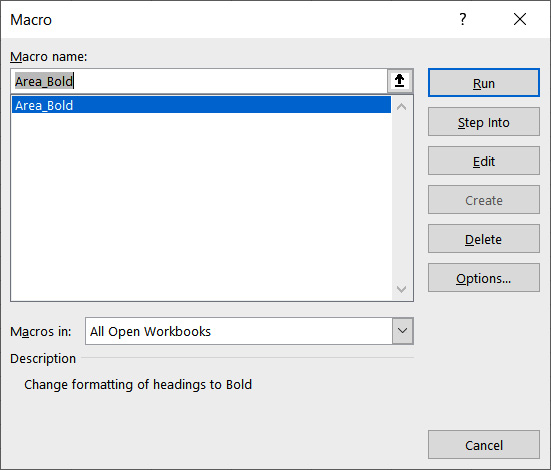Close the Macro dialog with the X
551x470 pixels.
(x=520, y=19)
